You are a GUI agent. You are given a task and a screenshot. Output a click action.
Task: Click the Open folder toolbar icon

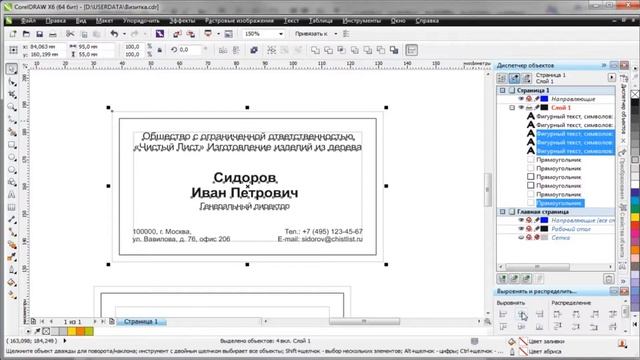point(26,34)
